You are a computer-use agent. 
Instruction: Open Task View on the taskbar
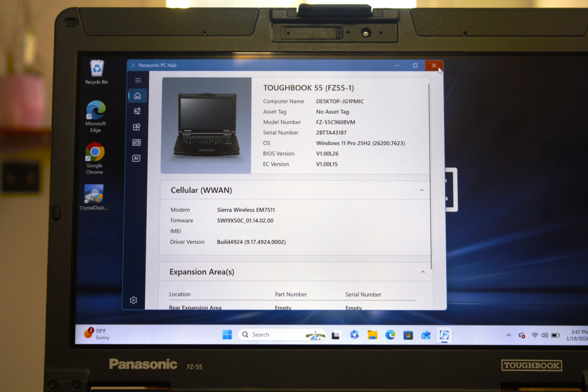(336, 335)
